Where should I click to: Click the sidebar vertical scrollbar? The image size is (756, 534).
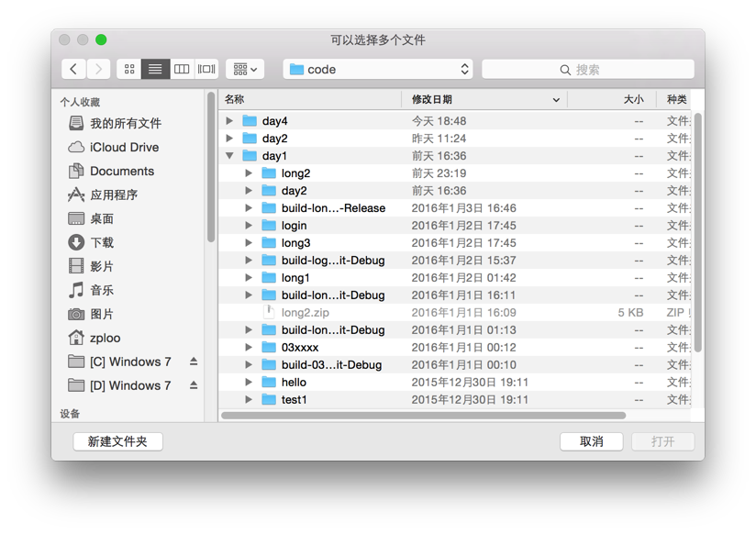pyautogui.click(x=211, y=167)
